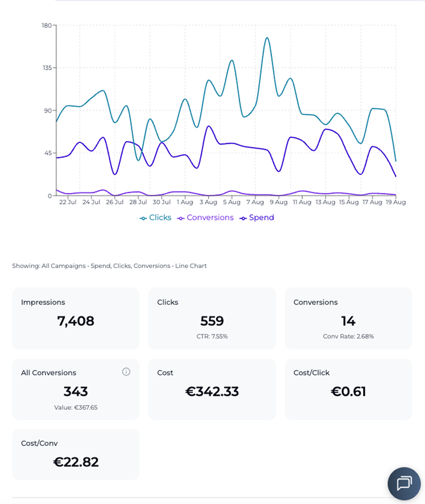
Task: Select the Clicks card value 559
Action: pyautogui.click(x=212, y=321)
